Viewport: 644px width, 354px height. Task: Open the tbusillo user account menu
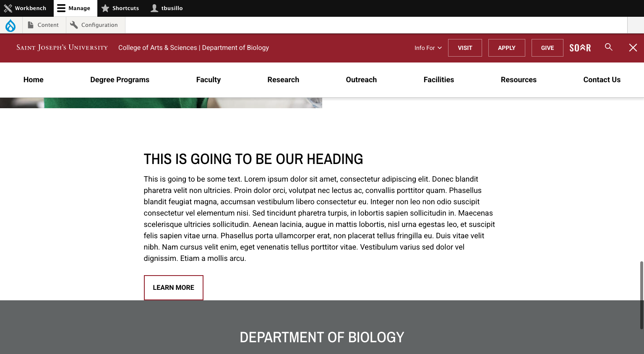(167, 8)
